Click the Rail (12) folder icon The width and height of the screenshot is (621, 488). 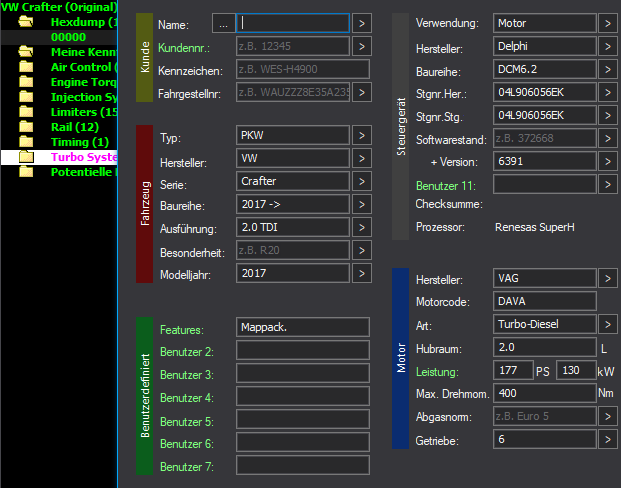pyautogui.click(x=26, y=127)
